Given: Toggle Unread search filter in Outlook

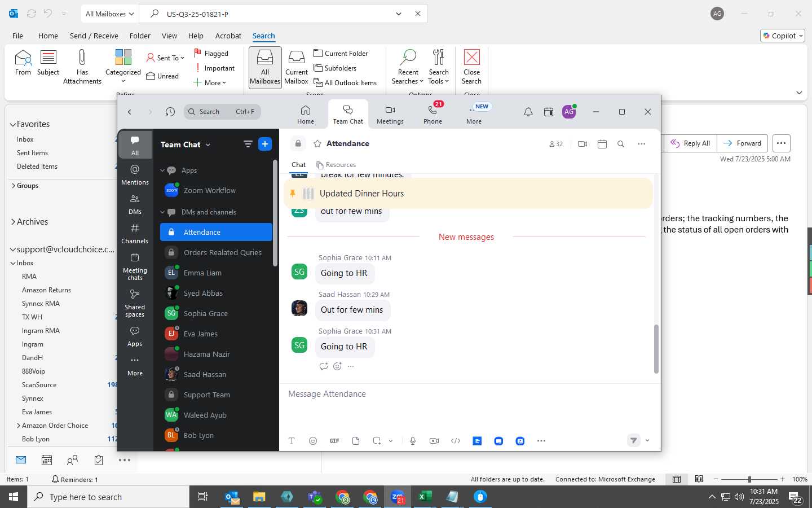Looking at the screenshot, I should coord(162,76).
